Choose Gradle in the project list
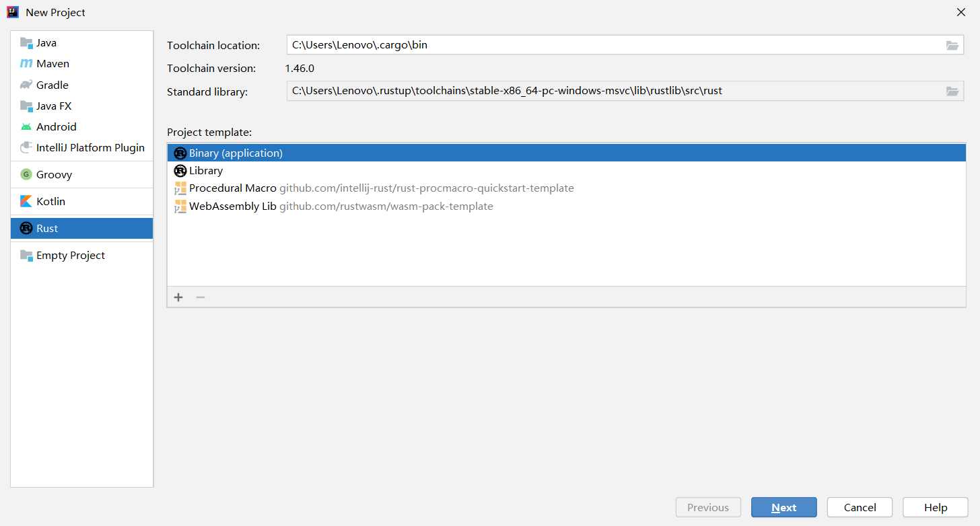980x526 pixels. (x=82, y=85)
